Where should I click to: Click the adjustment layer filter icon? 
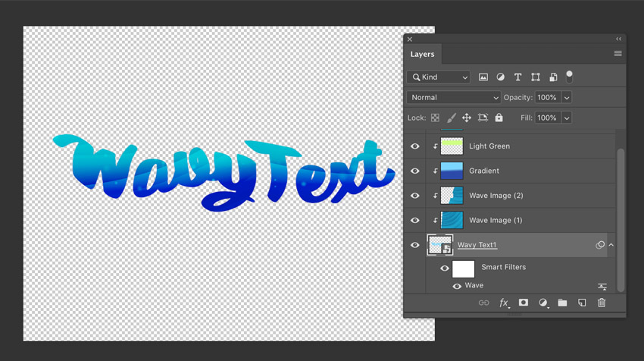501,77
